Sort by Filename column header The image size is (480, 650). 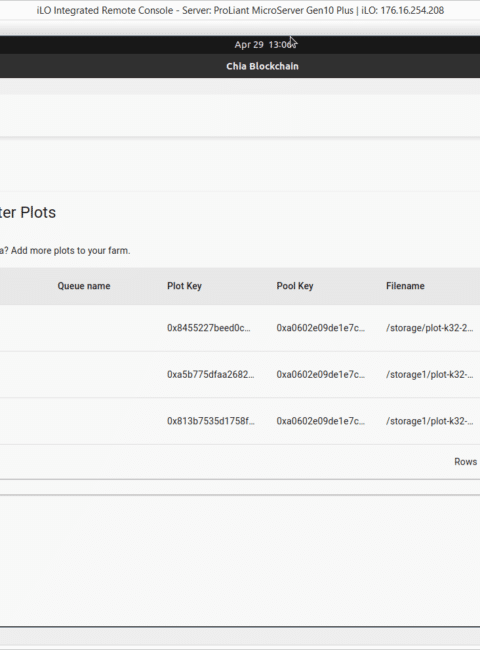coord(405,286)
